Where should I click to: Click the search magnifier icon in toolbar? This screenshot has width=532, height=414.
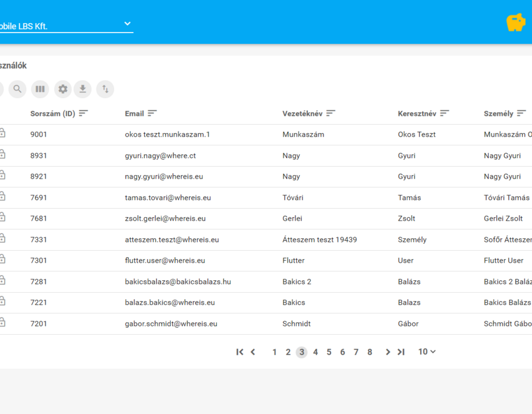pos(17,89)
